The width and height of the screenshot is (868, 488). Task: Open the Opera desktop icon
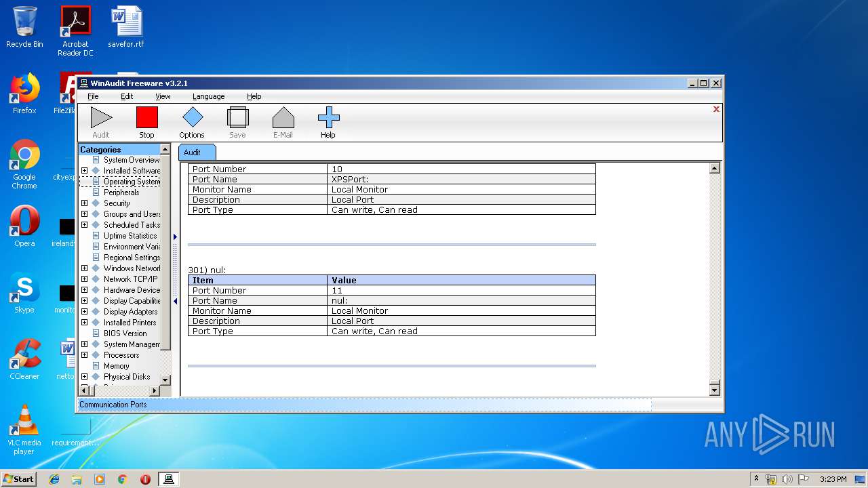pos(24,226)
